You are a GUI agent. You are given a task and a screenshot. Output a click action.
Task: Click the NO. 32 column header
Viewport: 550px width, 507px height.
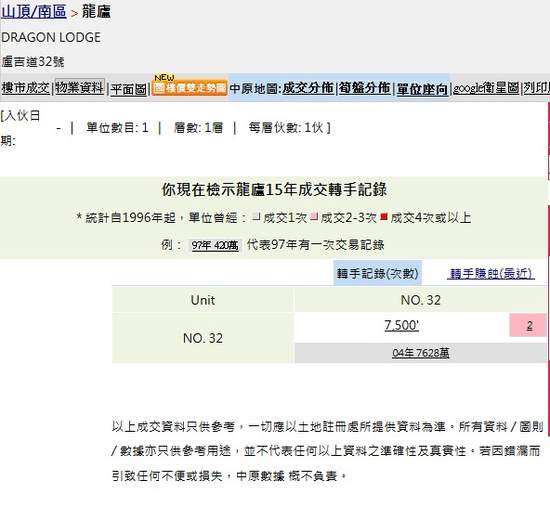421,300
